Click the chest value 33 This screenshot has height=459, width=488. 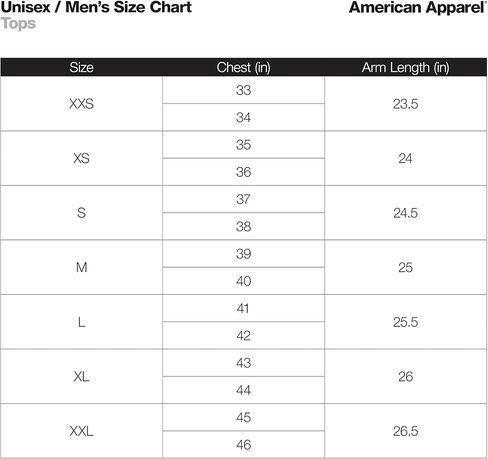243,90
